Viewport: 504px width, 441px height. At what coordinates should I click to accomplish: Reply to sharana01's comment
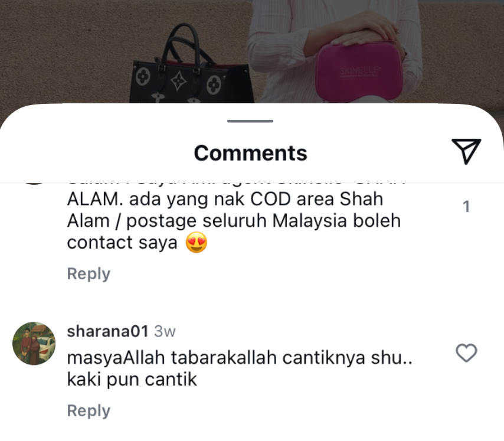point(89,411)
